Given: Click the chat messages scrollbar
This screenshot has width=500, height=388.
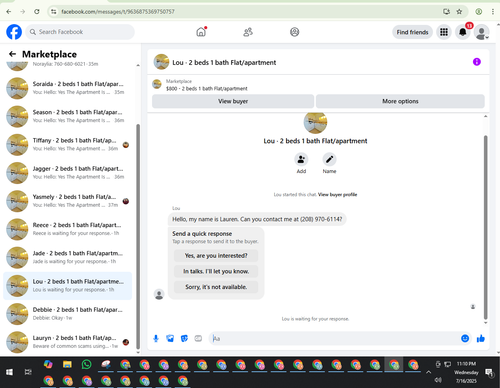Looking at the screenshot, I should pos(486,227).
